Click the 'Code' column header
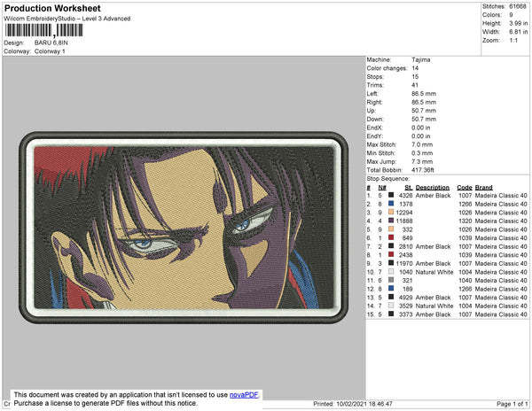Viewport: 532px width, 411px height. [x=465, y=188]
